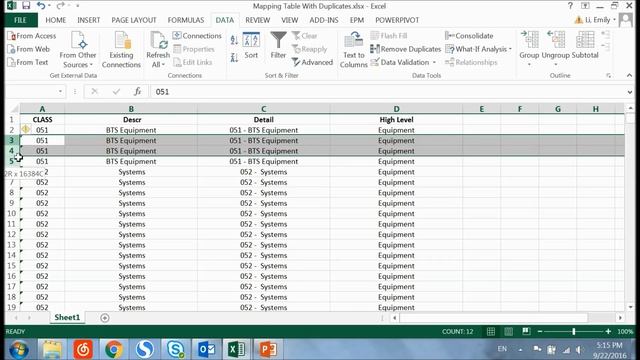Open the Consolidate tool
Image resolution: width=640 pixels, height=360 pixels.
click(469, 36)
